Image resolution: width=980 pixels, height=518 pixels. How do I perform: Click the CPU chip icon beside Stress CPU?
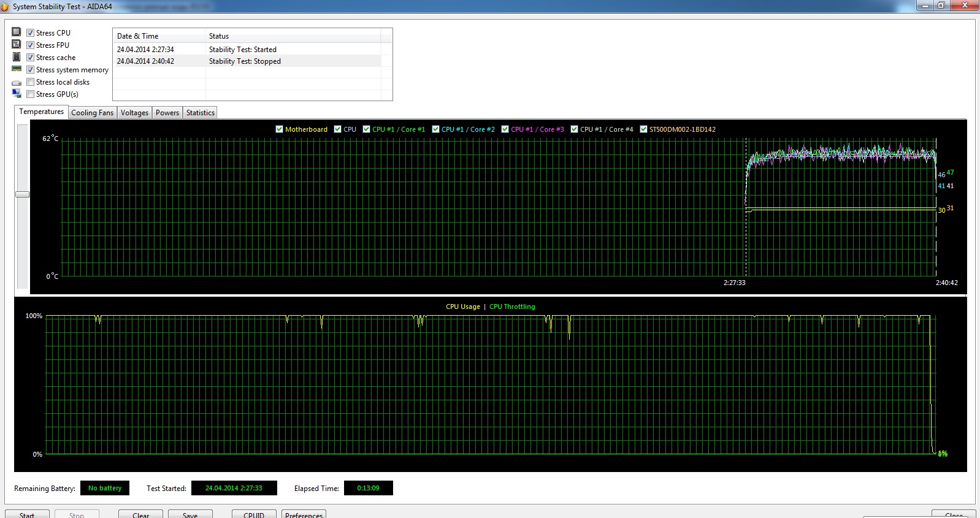17,32
